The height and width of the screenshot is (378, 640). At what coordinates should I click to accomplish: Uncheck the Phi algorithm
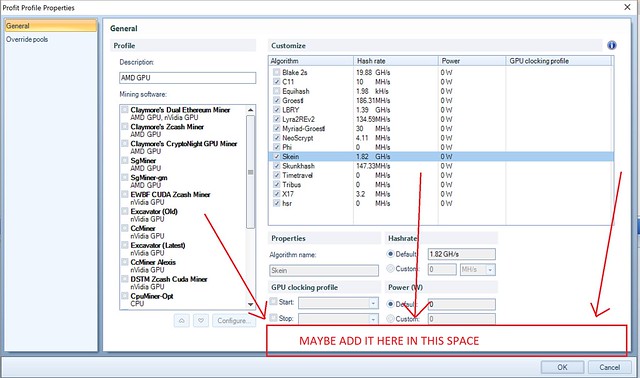pos(277,147)
